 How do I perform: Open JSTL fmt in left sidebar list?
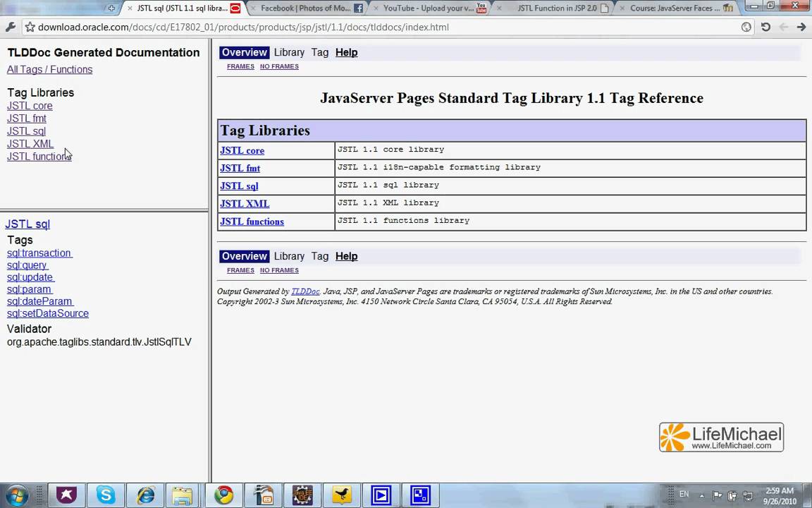26,119
